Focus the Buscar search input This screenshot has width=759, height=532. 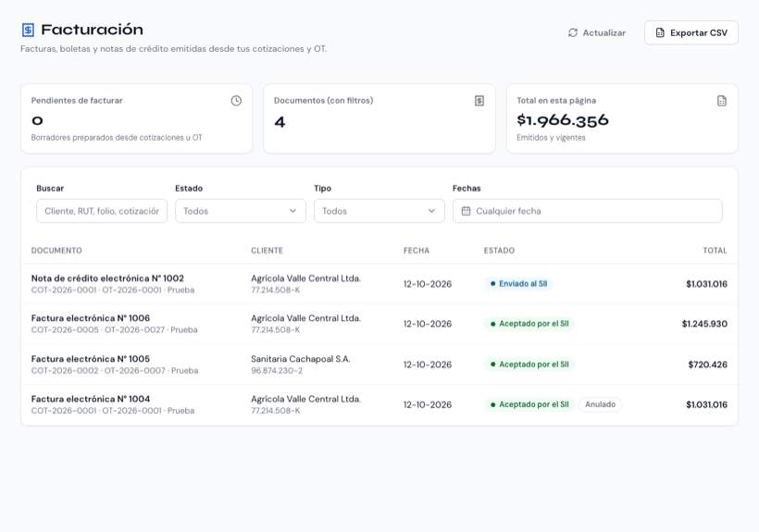coord(102,211)
